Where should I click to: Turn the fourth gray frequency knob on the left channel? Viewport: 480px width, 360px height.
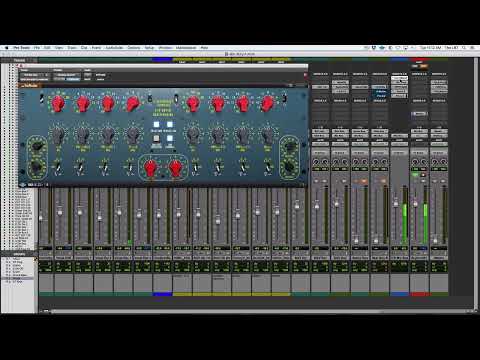tap(132, 135)
